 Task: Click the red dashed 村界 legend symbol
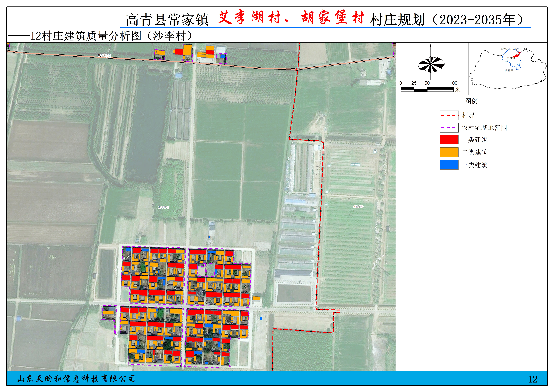coord(449,115)
